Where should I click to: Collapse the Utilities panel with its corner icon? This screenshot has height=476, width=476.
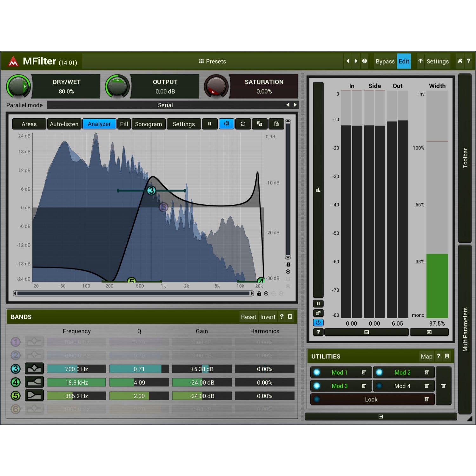pos(447,356)
